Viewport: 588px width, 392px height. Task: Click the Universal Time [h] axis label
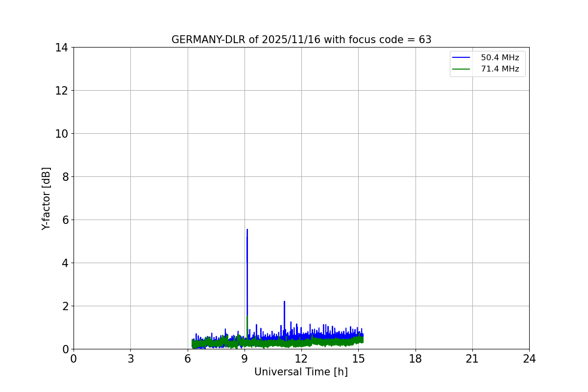click(x=301, y=372)
